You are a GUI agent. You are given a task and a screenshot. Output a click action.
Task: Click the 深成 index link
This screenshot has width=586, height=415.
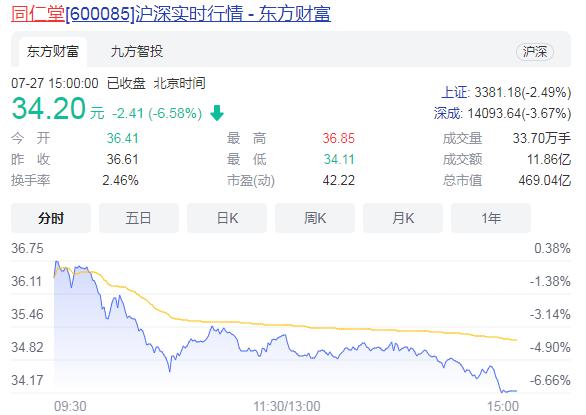pyautogui.click(x=447, y=113)
